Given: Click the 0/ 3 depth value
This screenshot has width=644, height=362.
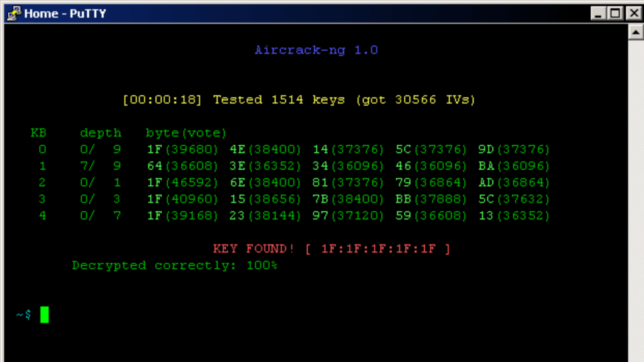Looking at the screenshot, I should (101, 199).
